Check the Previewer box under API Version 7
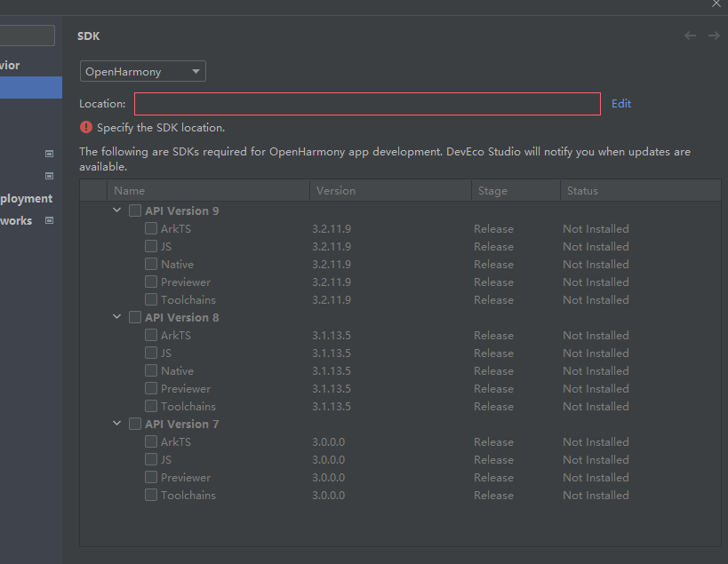This screenshot has width=728, height=564. click(x=151, y=478)
